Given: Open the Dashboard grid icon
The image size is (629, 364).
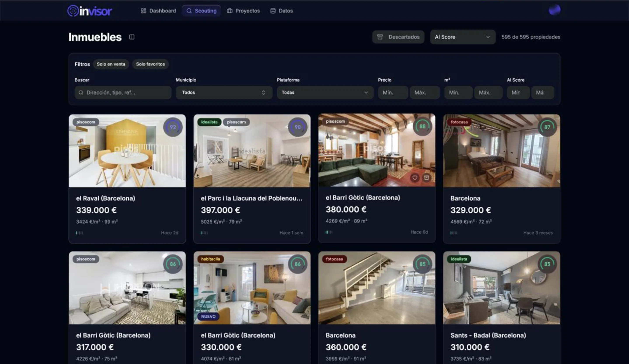Looking at the screenshot, I should [x=143, y=10].
